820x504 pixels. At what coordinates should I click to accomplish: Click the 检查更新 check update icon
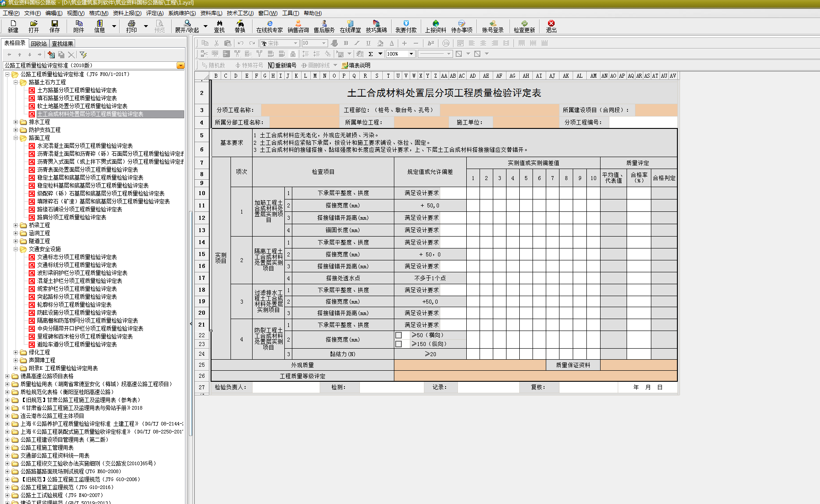pyautogui.click(x=524, y=26)
